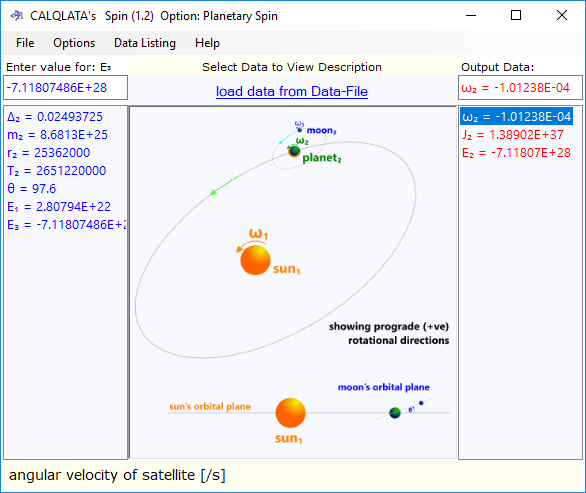Click the 'Select Data to View Description' header
The width and height of the screenshot is (586, 493).
pyautogui.click(x=292, y=67)
